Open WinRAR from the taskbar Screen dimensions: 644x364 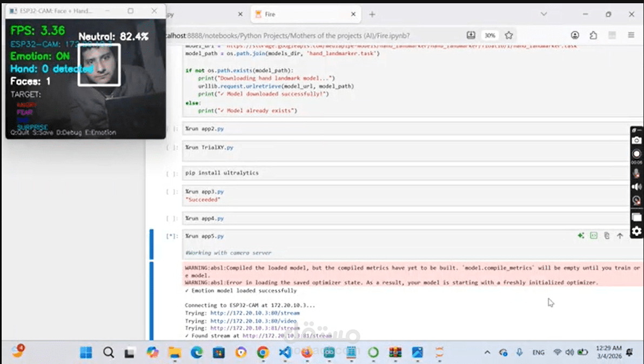(395, 353)
